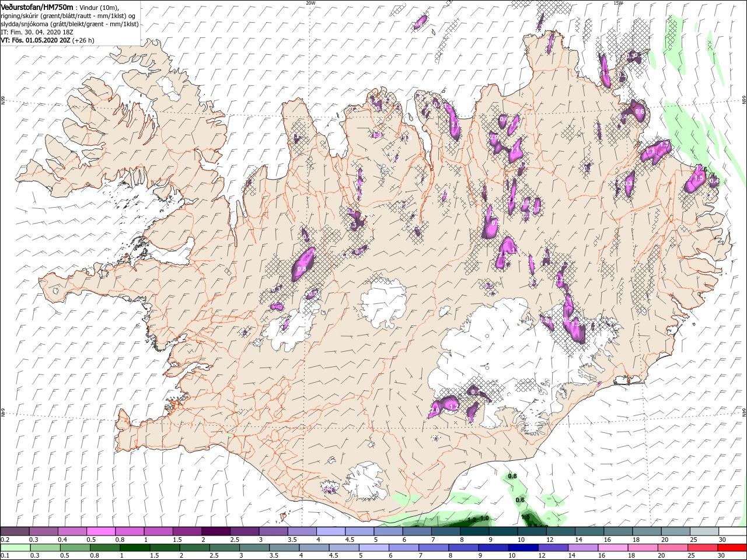The height and width of the screenshot is (560, 747).
Task: Click the round white Hofsjökull glacier in central Iceland
Action: 383,302
